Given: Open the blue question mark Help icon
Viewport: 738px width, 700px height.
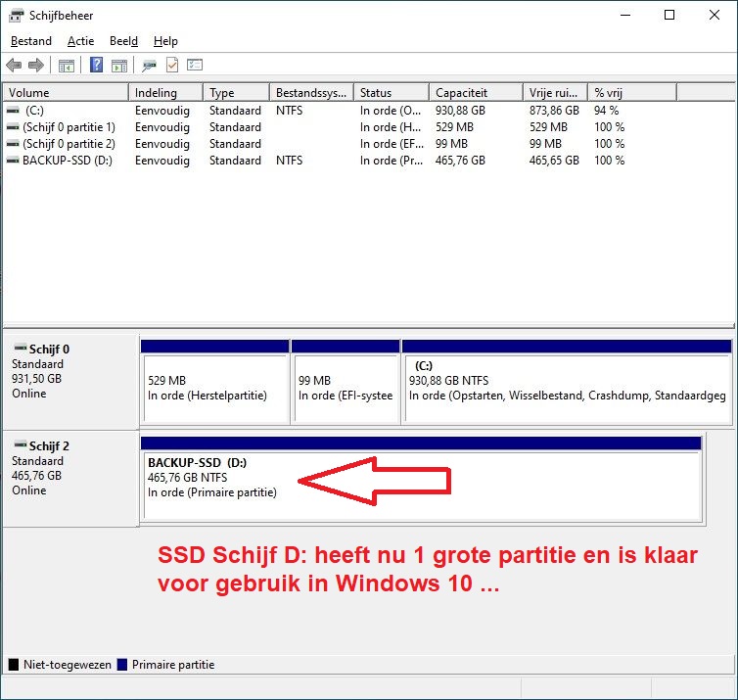Looking at the screenshot, I should pyautogui.click(x=97, y=65).
